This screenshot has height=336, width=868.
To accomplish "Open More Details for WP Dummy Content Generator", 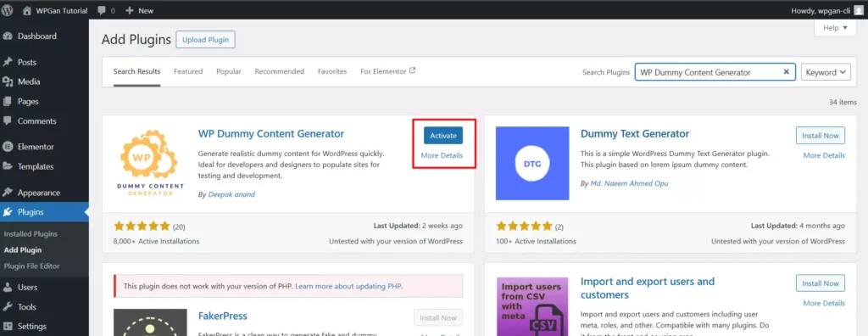I will [x=442, y=156].
